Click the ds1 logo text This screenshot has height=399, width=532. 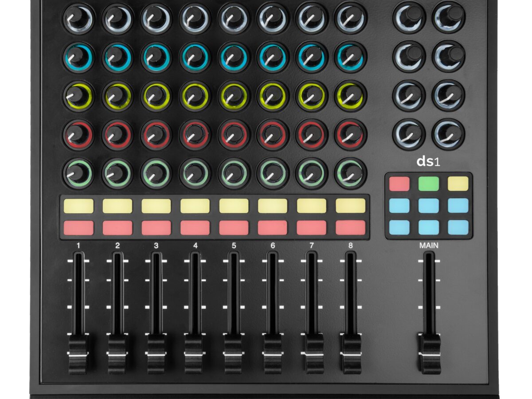point(428,161)
